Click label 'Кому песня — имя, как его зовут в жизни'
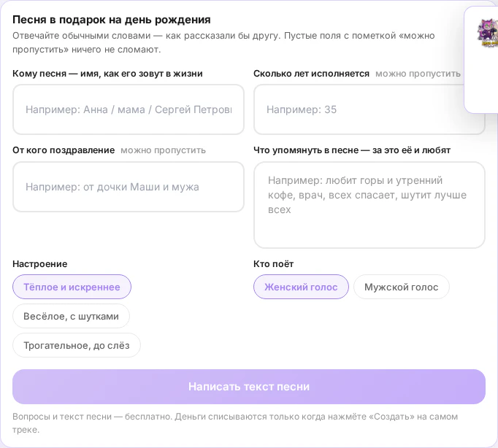 (x=107, y=74)
